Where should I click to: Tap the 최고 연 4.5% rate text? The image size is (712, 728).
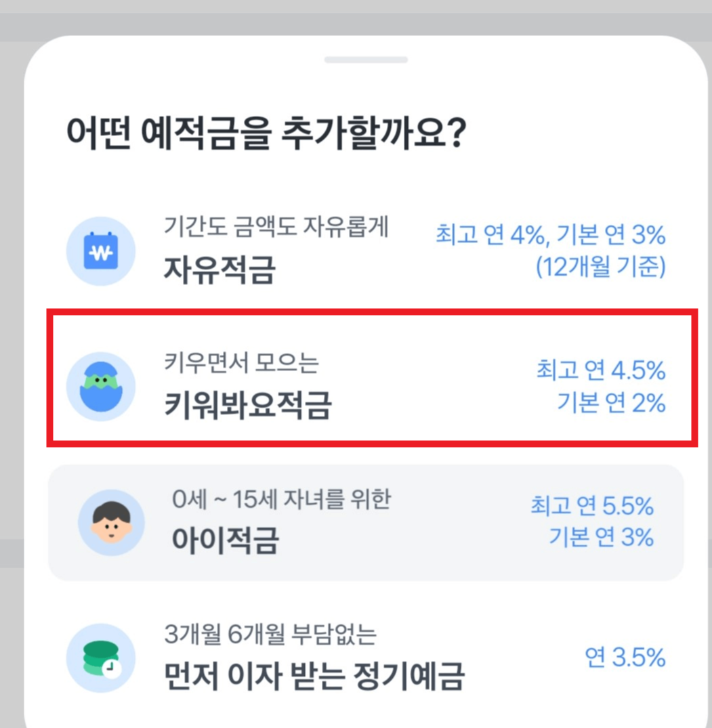pos(600,370)
